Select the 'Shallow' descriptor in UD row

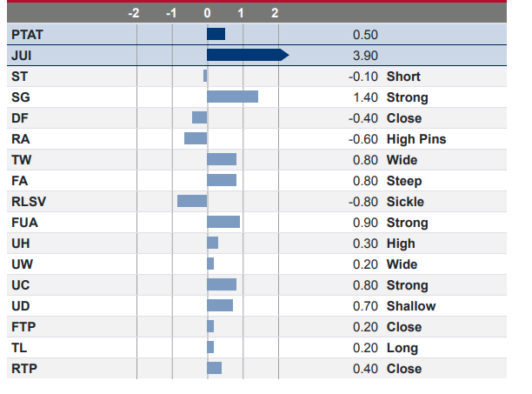coord(411,305)
